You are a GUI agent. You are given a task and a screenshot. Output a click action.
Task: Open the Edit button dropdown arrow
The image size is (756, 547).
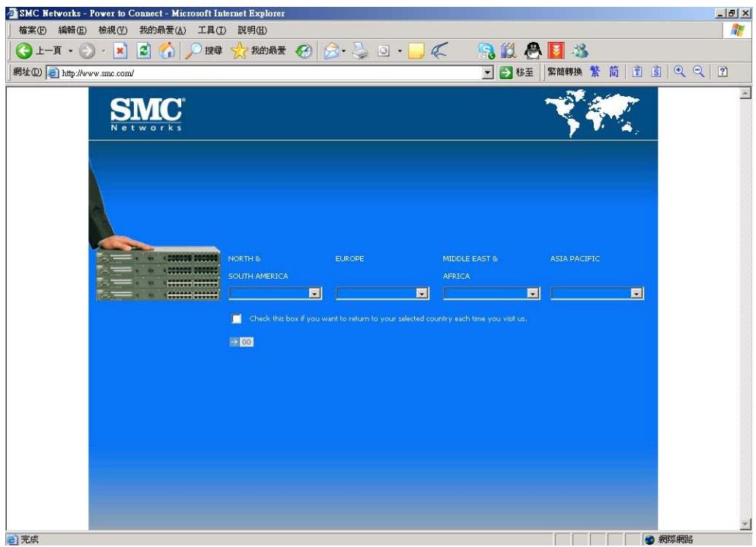pyautogui.click(x=400, y=50)
